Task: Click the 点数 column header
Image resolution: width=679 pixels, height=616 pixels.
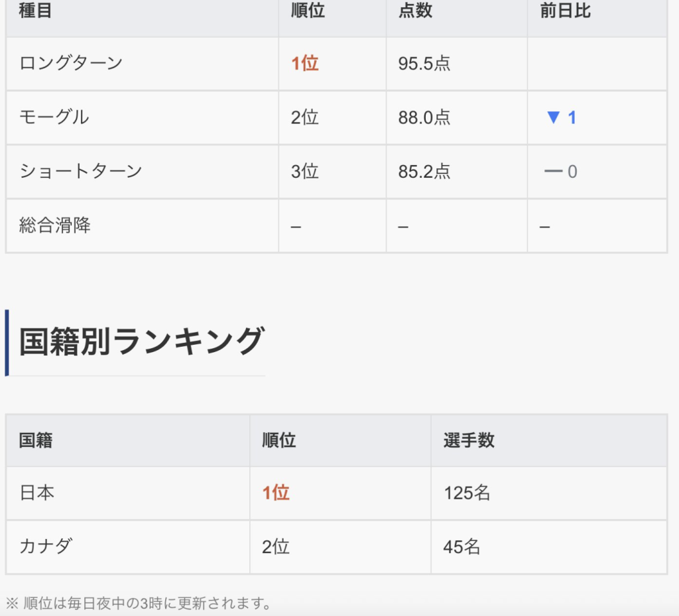Action: [416, 11]
